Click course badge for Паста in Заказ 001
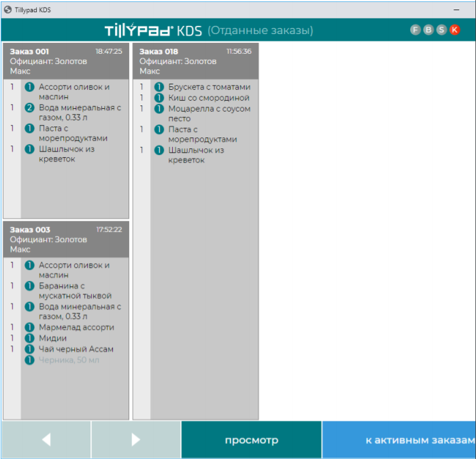 [x=29, y=128]
